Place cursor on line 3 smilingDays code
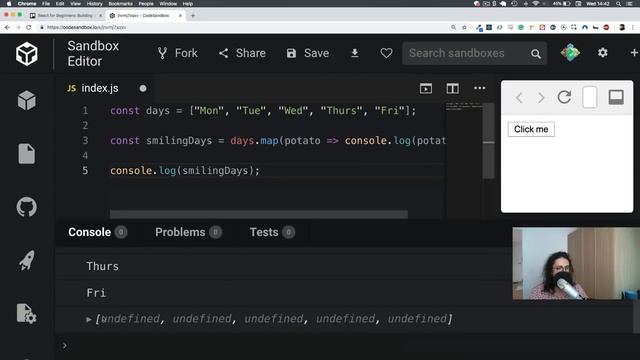Screen dimensions: 640x360 point(278,140)
